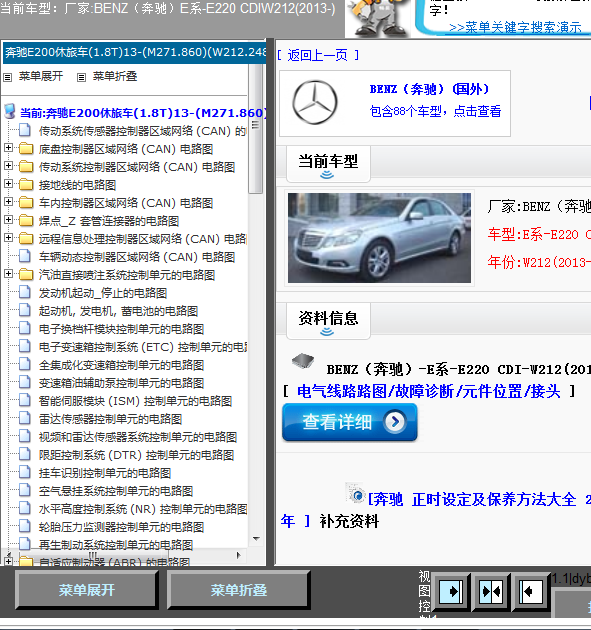Select 电子变速箱控制系统 (ETC) tree item
The height and width of the screenshot is (630, 591).
[x=143, y=347]
